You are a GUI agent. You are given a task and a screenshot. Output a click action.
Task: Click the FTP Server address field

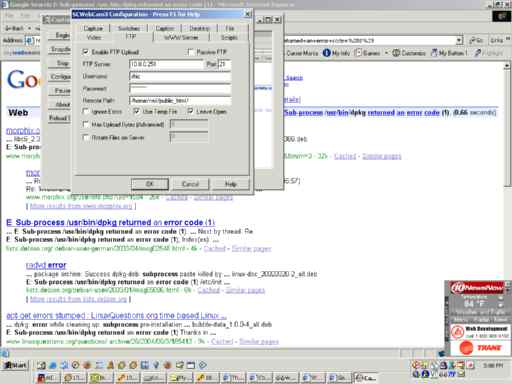(x=166, y=64)
